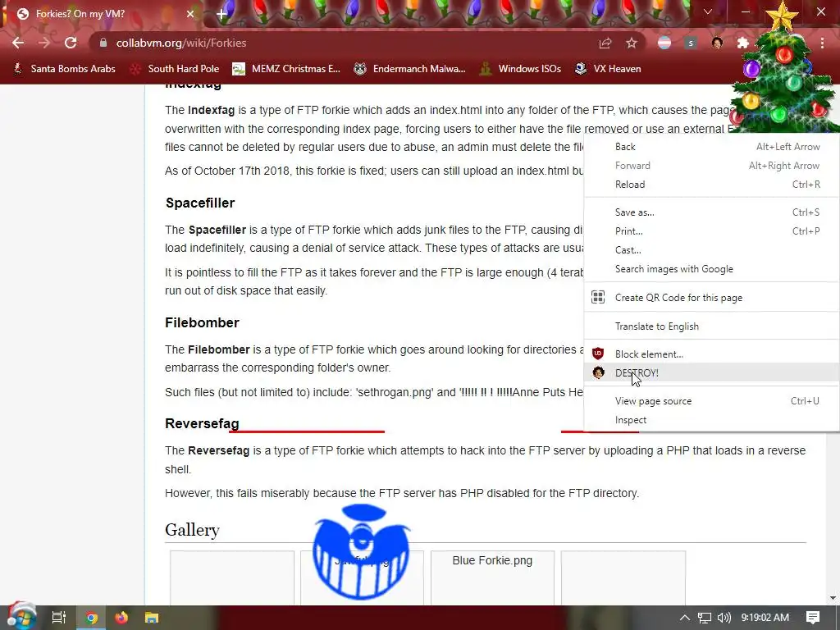This screenshot has height=630, width=840.
Task: Open the 'Endermanch Malwa...' bookmark
Action: tap(410, 69)
